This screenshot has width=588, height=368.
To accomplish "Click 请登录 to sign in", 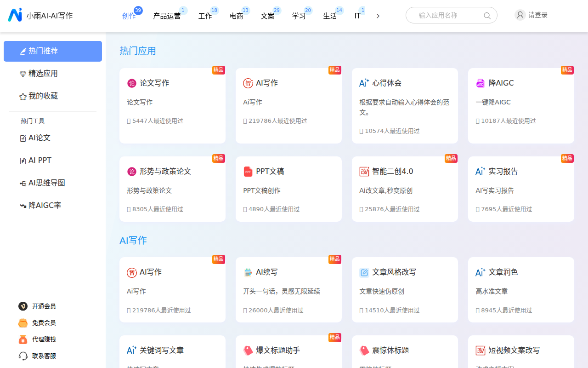I will pos(538,15).
